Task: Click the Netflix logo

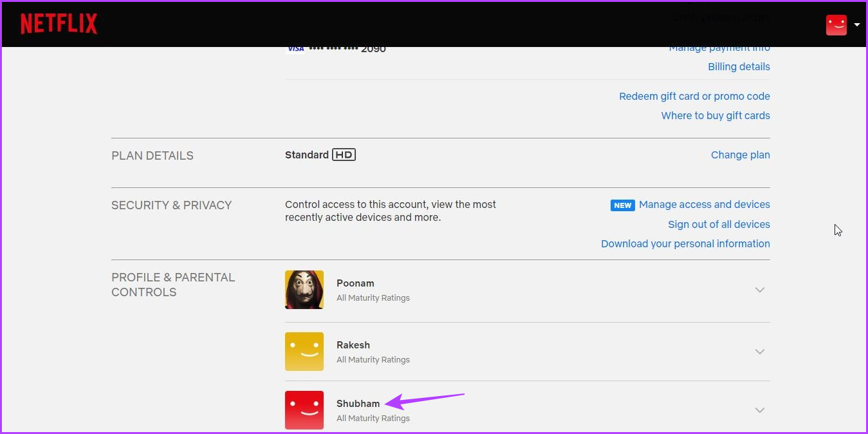Action: click(x=59, y=24)
